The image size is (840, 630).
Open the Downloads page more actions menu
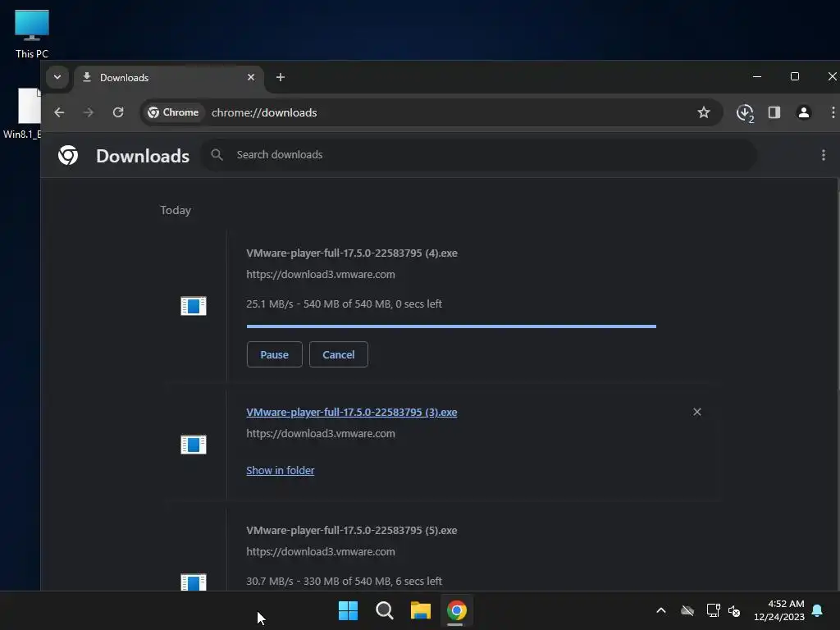824,155
